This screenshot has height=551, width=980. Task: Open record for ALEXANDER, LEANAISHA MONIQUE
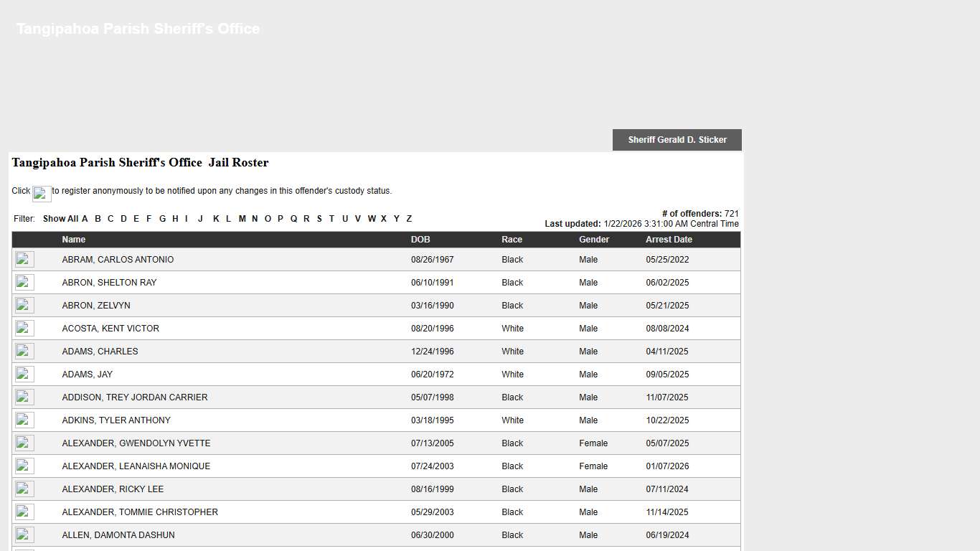click(x=136, y=466)
